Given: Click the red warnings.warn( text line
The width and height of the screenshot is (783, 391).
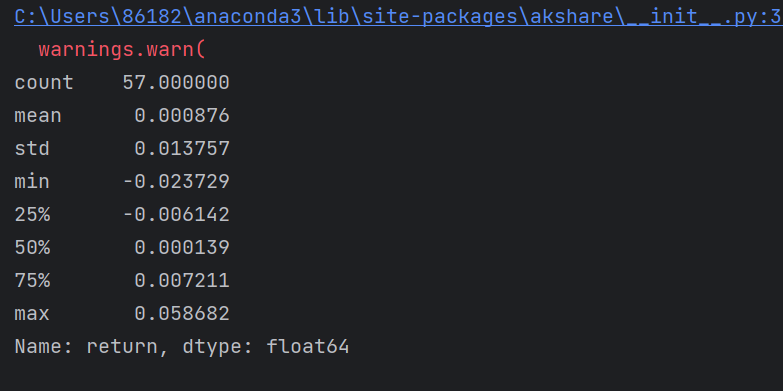Looking at the screenshot, I should pyautogui.click(x=122, y=50).
